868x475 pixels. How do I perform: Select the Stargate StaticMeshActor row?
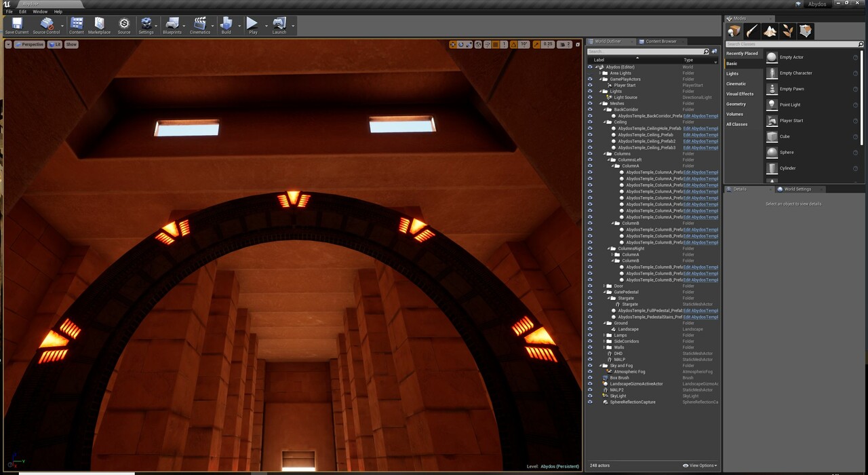point(652,305)
